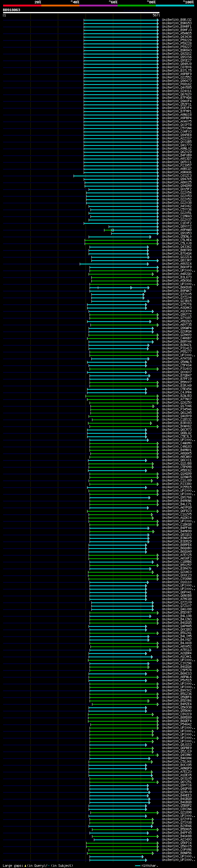Select hit label UniRef100_B4PF45
197x868 pixels.
pos(177,833)
